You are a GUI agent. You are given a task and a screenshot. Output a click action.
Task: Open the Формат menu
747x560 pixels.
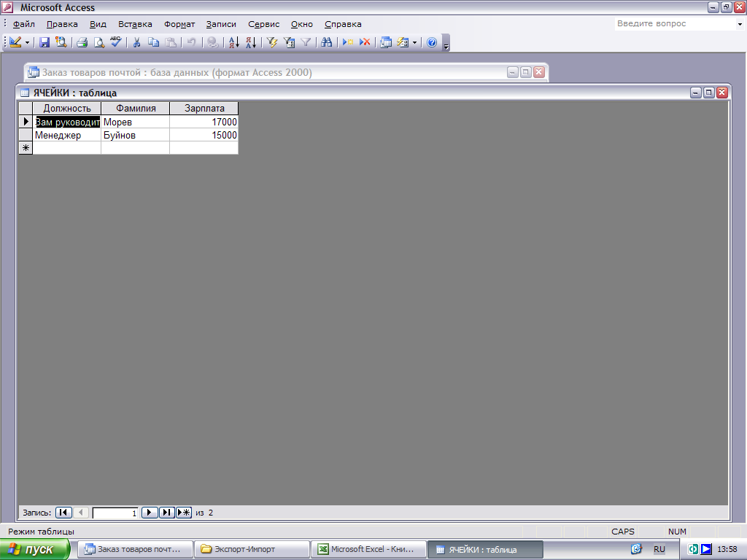tap(179, 24)
